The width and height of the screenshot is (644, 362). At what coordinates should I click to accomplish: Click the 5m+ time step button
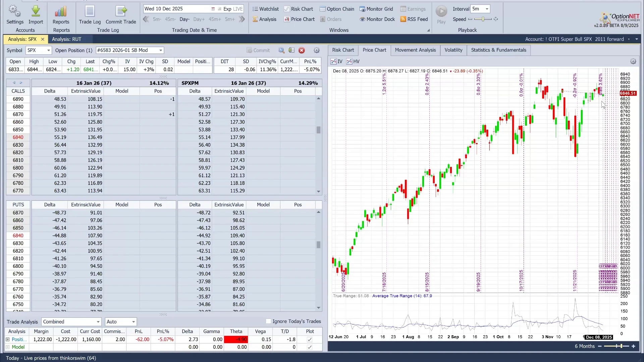230,19
